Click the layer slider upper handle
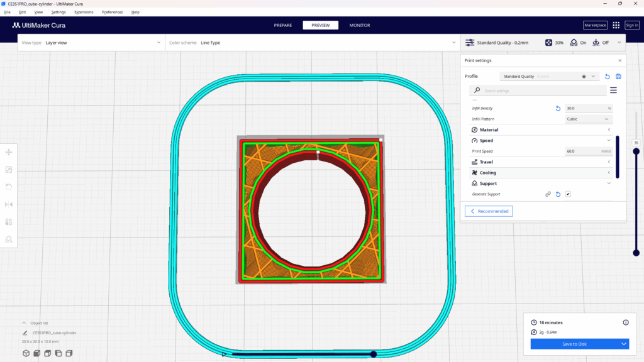This screenshot has height=362, width=644. coord(636,151)
